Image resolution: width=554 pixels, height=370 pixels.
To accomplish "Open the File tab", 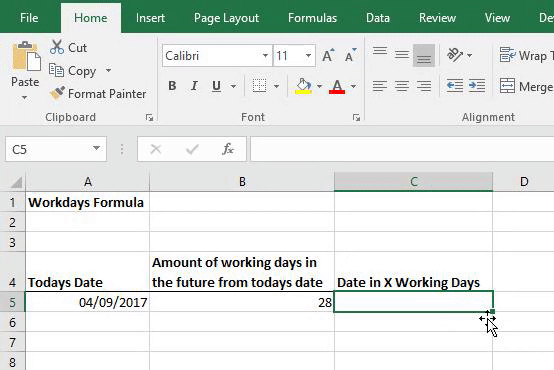I will [x=29, y=18].
